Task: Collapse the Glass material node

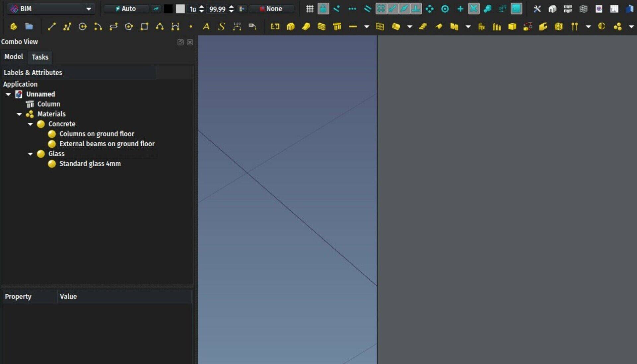Action: [x=30, y=154]
